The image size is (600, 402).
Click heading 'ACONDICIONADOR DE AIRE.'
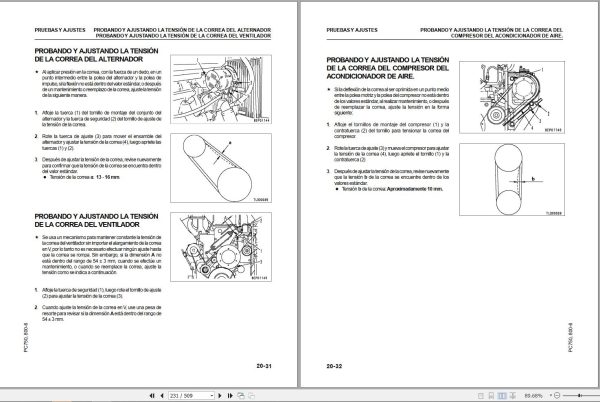[x=370, y=76]
